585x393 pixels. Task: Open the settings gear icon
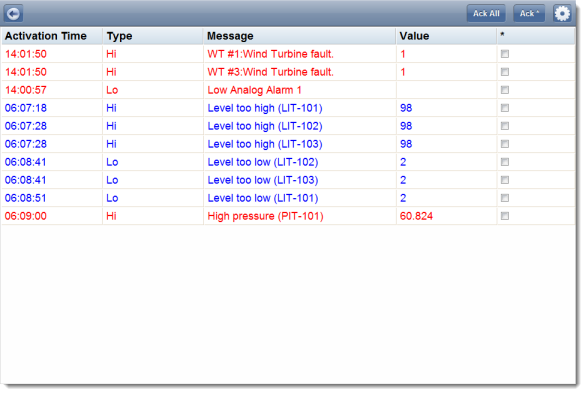tap(562, 14)
